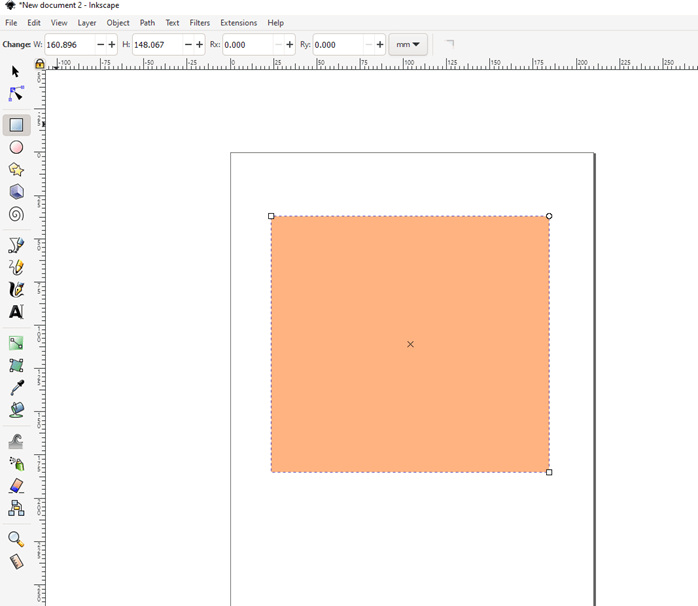Image resolution: width=698 pixels, height=606 pixels.
Task: Open the Text menu
Action: click(x=172, y=23)
